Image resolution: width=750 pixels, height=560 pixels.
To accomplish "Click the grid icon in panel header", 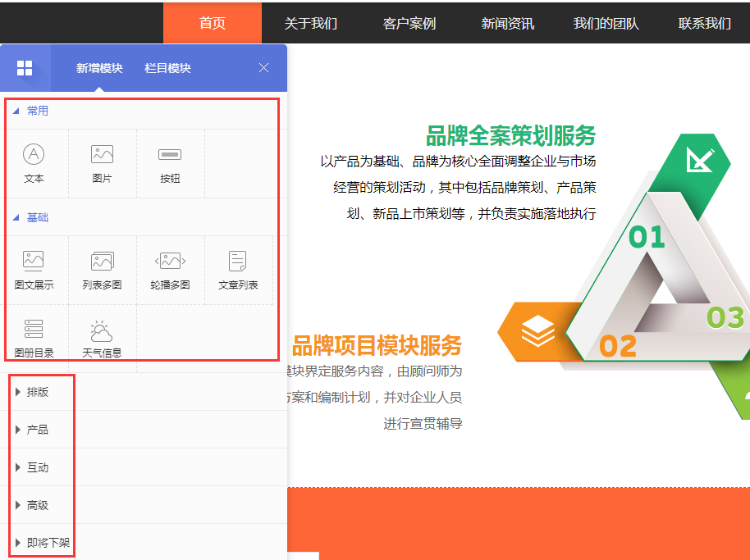I will [x=25, y=67].
